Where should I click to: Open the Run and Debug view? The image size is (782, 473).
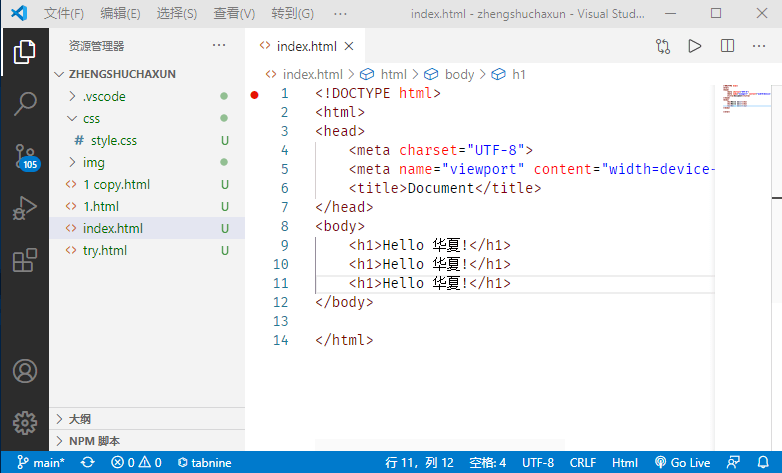coord(24,209)
